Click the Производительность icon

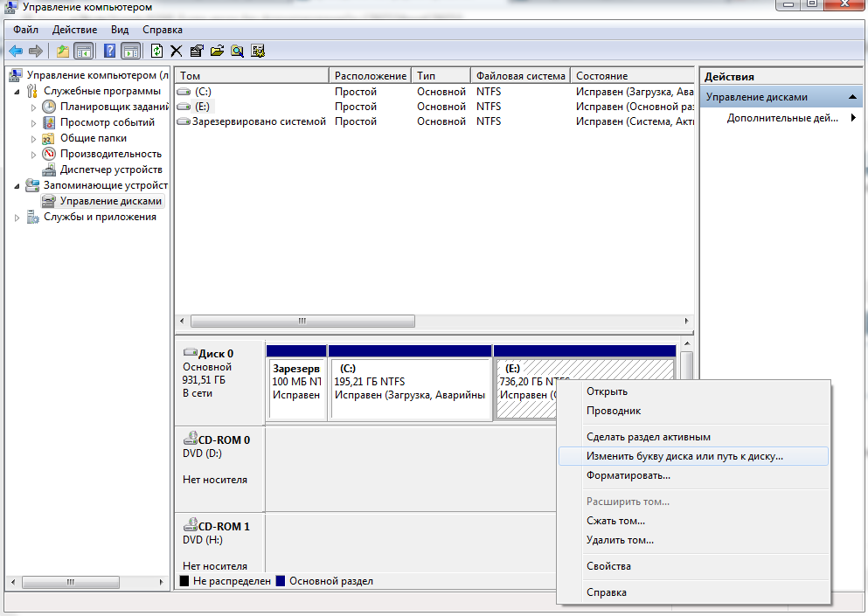coord(49,154)
